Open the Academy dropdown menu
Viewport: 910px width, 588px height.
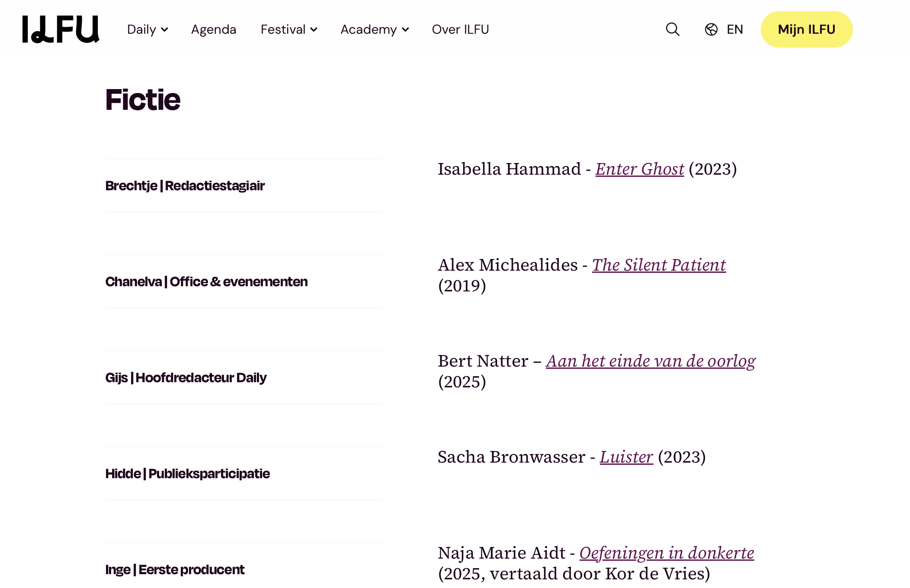375,29
